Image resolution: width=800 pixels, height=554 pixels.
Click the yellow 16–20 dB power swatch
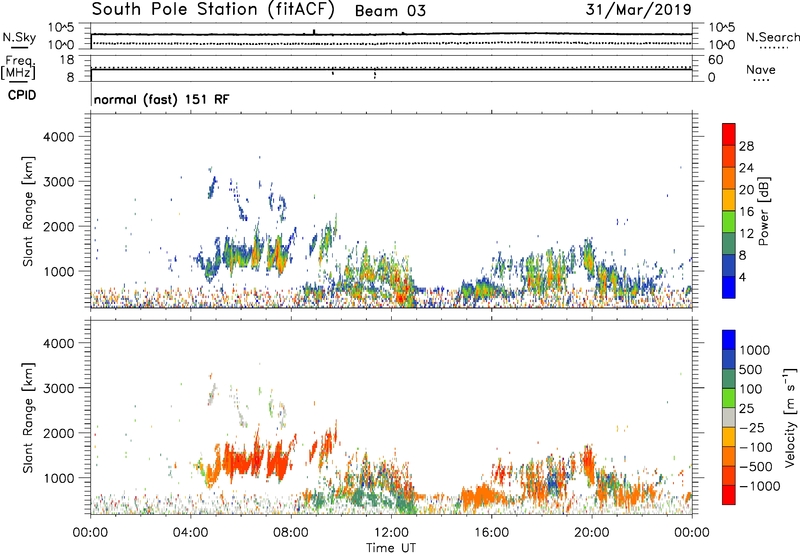pos(729,200)
